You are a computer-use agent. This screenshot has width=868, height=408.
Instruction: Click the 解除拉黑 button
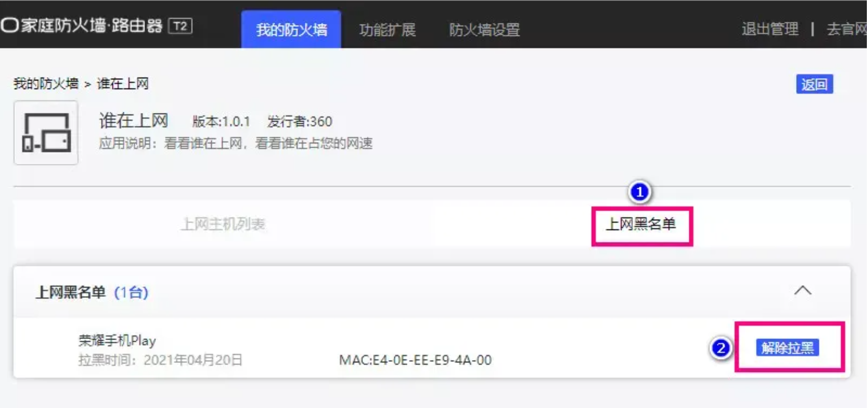point(788,348)
